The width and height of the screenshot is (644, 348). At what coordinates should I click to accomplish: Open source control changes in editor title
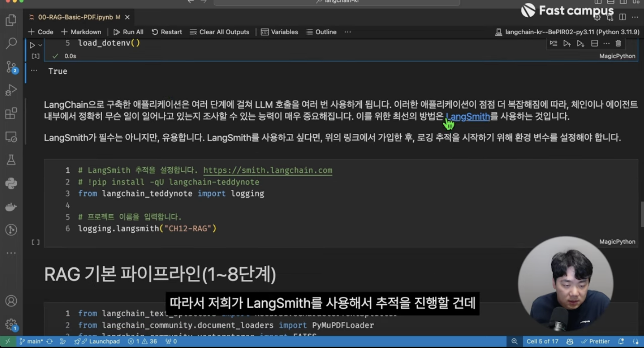tap(610, 17)
